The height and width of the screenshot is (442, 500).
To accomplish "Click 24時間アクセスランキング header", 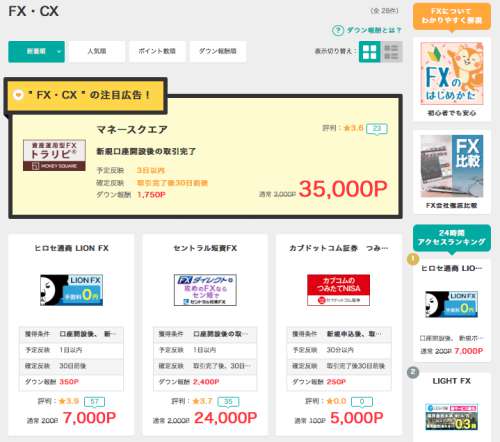I will [x=452, y=238].
